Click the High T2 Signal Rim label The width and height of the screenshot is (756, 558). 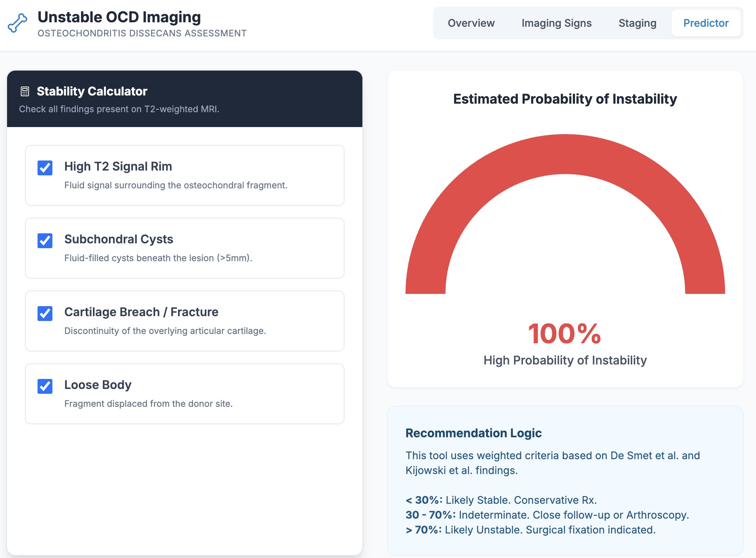coord(118,166)
